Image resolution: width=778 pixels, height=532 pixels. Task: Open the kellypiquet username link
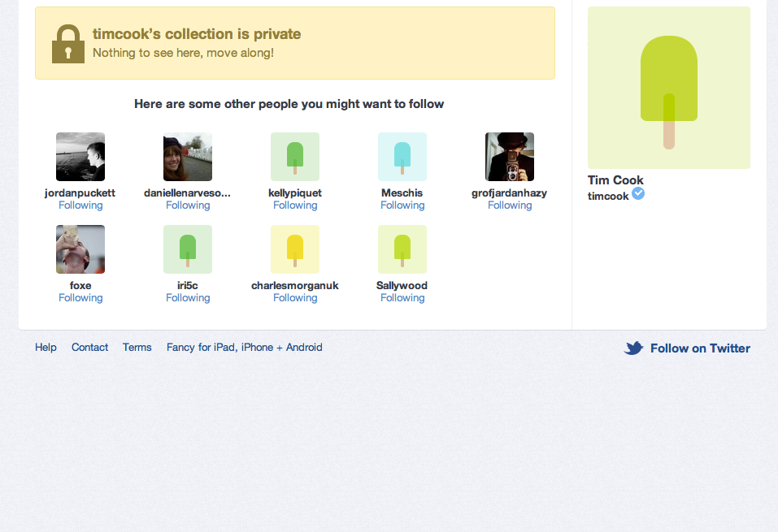(x=295, y=193)
